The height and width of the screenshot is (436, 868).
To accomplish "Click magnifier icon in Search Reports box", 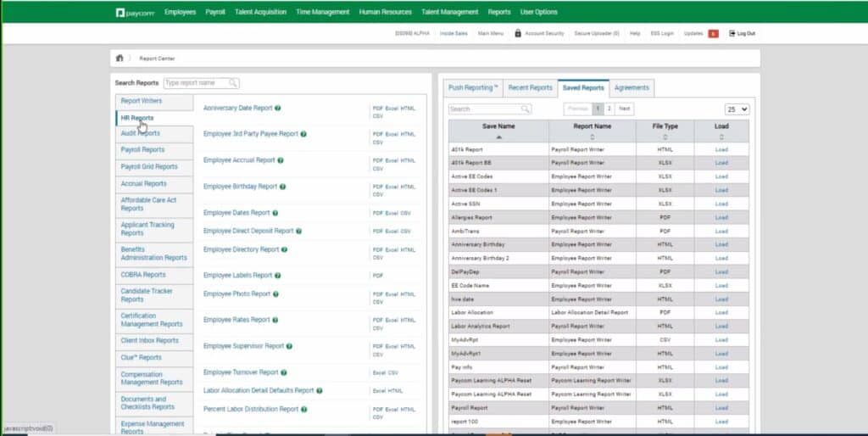I will click(232, 83).
